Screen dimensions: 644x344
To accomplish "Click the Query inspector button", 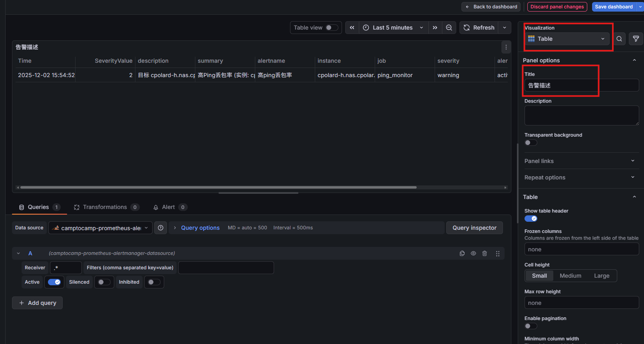I will [x=474, y=228].
